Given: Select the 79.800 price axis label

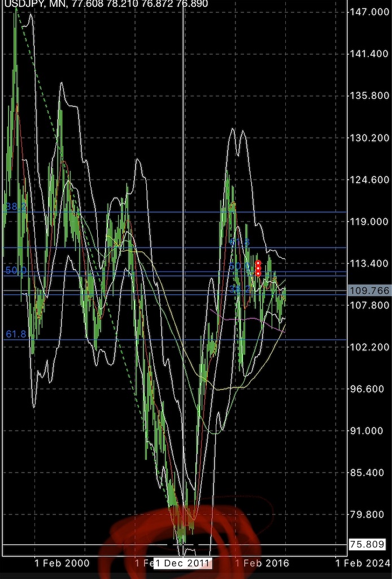Looking at the screenshot, I should tap(368, 514).
